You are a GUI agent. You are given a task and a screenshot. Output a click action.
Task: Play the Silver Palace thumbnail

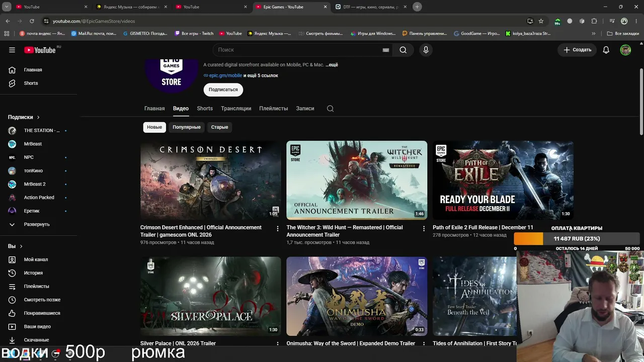click(211, 296)
